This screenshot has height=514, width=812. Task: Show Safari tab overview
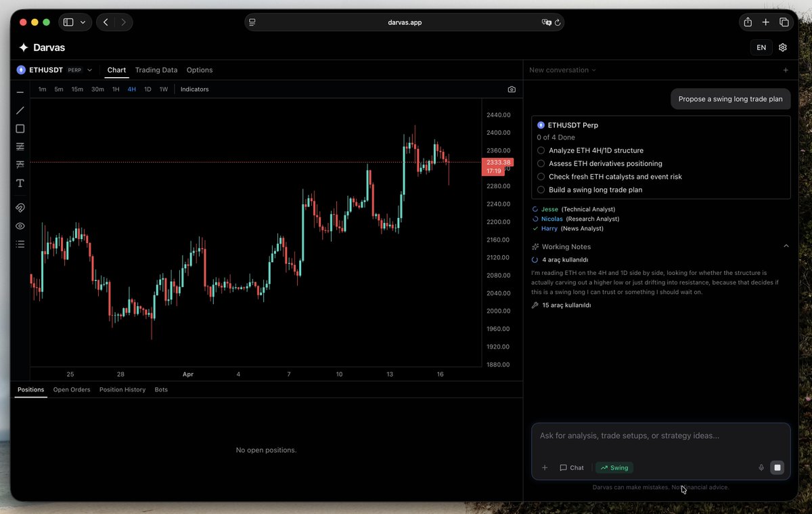[x=784, y=22]
